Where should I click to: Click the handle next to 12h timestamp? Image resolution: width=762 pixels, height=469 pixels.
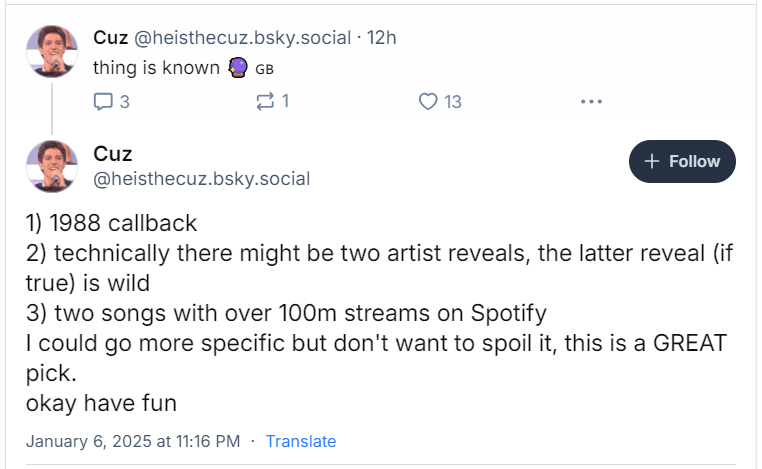242,38
